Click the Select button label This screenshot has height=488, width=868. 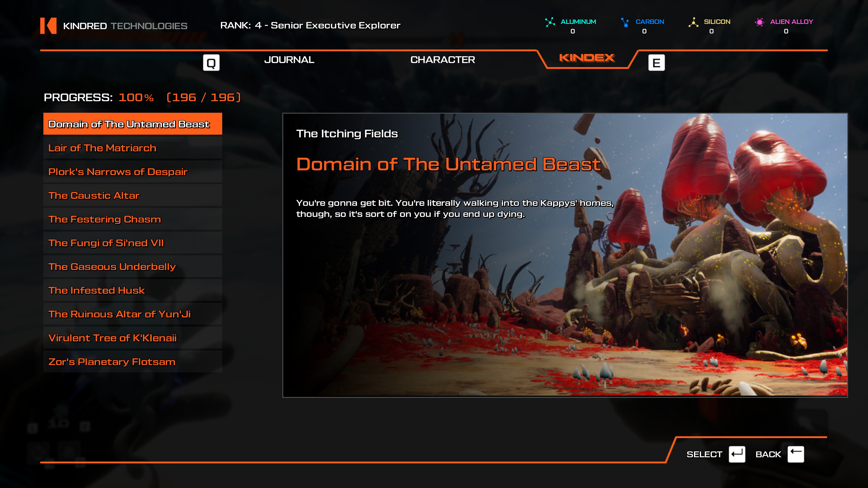[704, 454]
